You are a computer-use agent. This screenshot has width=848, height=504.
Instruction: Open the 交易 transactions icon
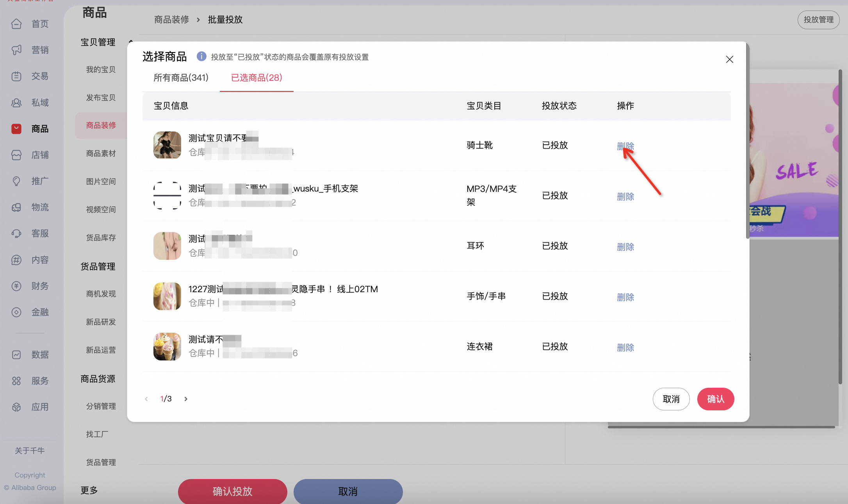coord(16,76)
